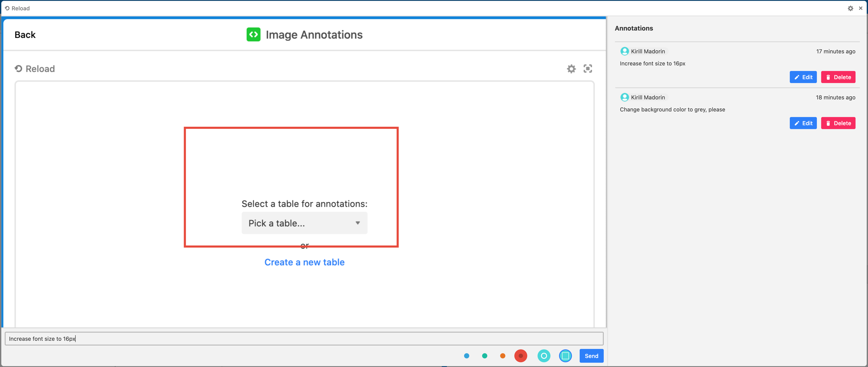Delete the "Change background color to grey" annotation
Viewport: 868px width, 367px height.
pos(838,123)
